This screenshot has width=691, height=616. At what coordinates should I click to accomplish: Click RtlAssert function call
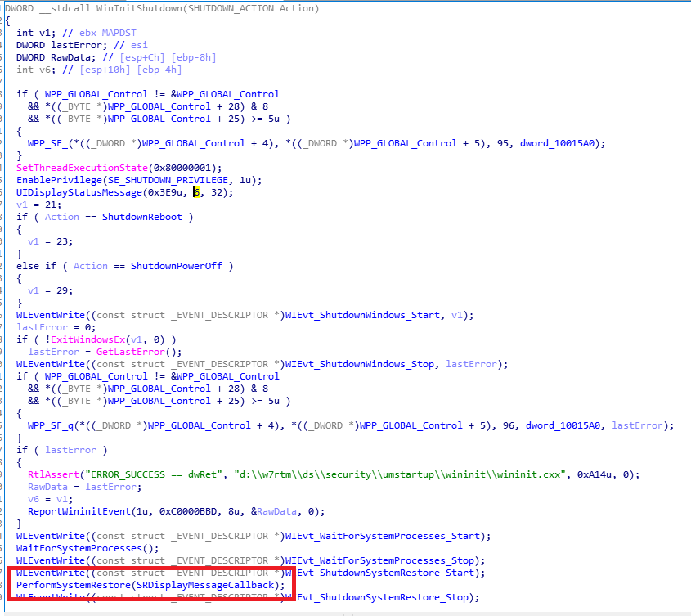click(x=53, y=475)
